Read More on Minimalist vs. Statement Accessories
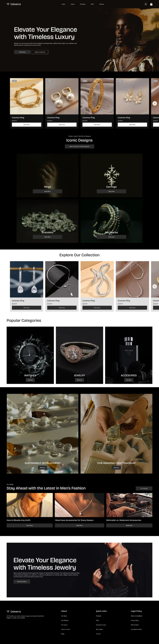This screenshot has height=644, width=159. click(129, 525)
